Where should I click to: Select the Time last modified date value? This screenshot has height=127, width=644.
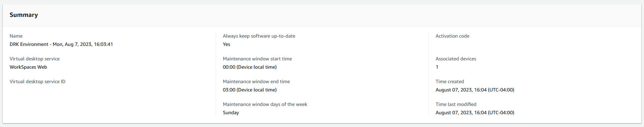pyautogui.click(x=475, y=113)
